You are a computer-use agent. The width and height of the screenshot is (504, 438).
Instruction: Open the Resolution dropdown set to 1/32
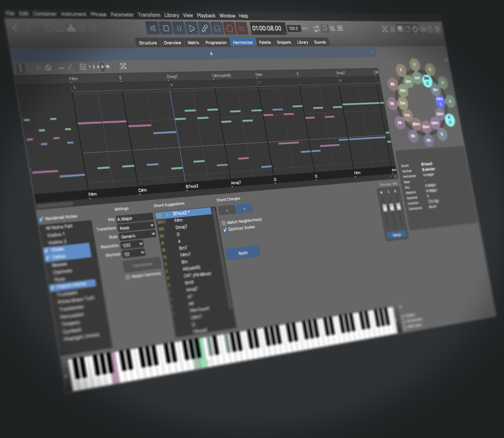(x=133, y=244)
